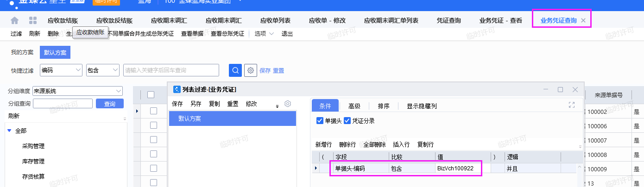Screen dimensions: 644x187
Task: Click the BizVch100922 value cell
Action: (463, 168)
